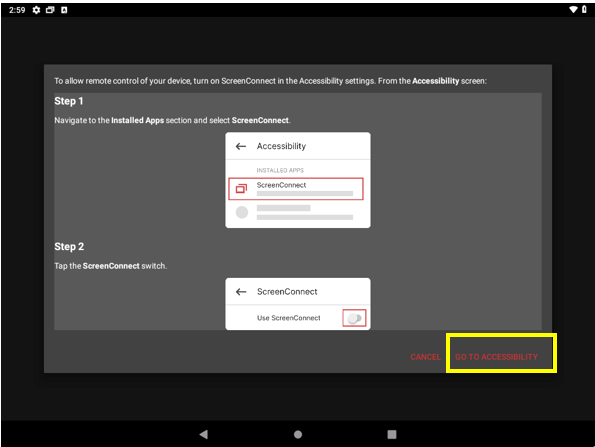
Task: Toggle the Use ScreenConnect switch
Action: pyautogui.click(x=354, y=318)
